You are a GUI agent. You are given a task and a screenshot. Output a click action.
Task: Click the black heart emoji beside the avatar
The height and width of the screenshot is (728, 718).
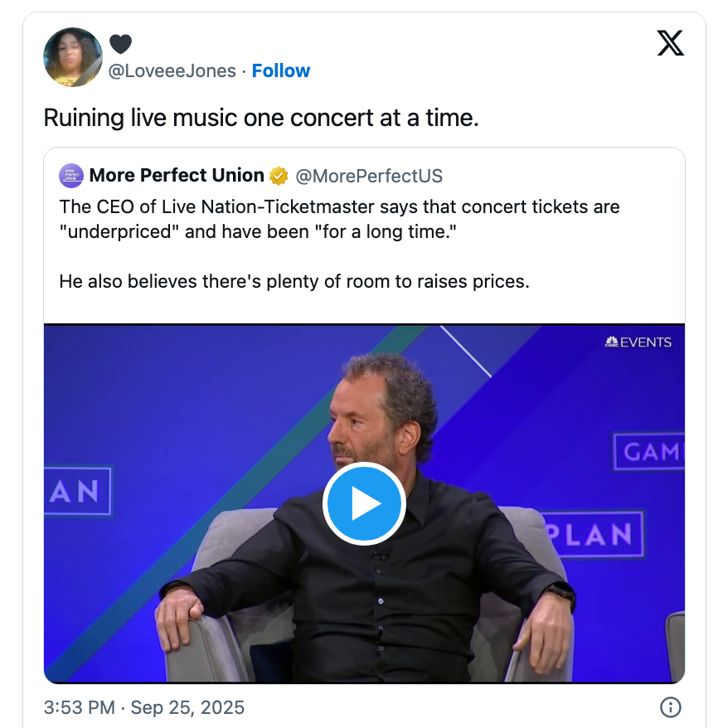coord(121,45)
